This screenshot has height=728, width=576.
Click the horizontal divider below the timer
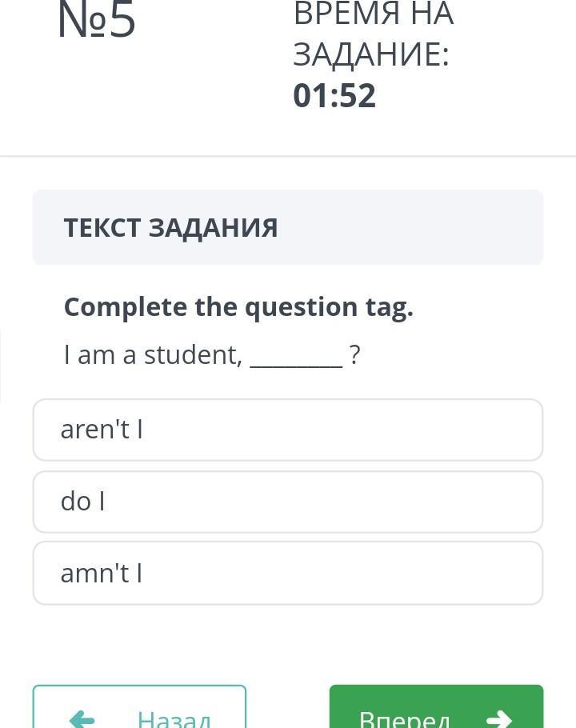click(x=288, y=156)
